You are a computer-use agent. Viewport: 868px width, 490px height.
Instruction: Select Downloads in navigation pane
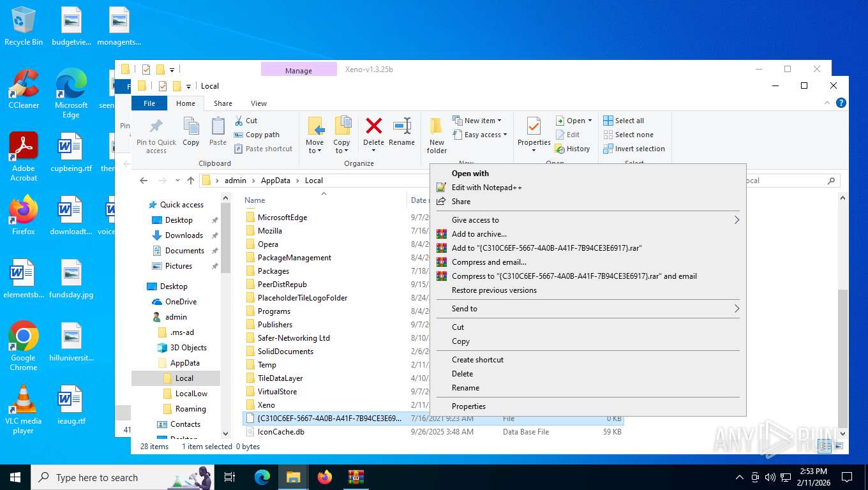coord(184,235)
